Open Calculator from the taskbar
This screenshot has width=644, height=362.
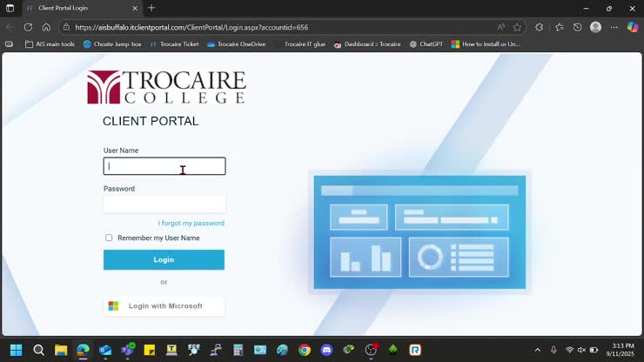tap(238, 350)
